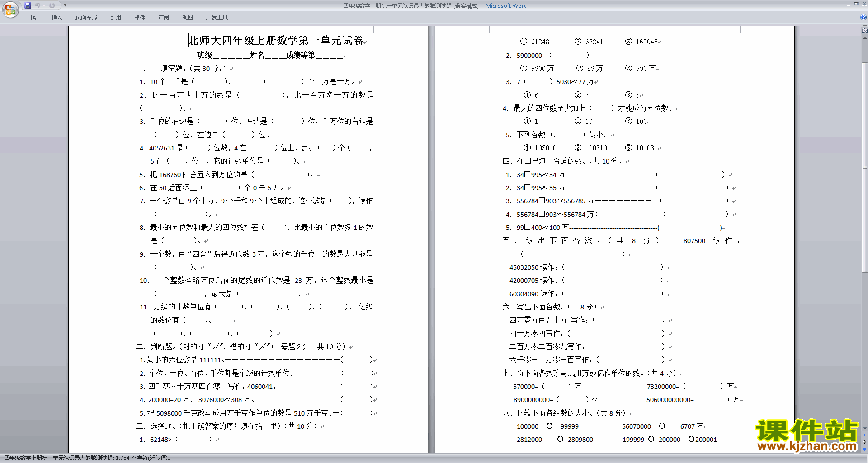Click heading 六. 写出下面各数

tap(550, 307)
